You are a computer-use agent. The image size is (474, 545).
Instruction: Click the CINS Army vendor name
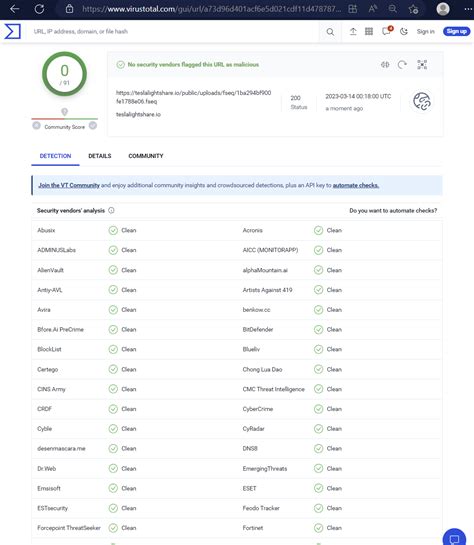point(51,389)
